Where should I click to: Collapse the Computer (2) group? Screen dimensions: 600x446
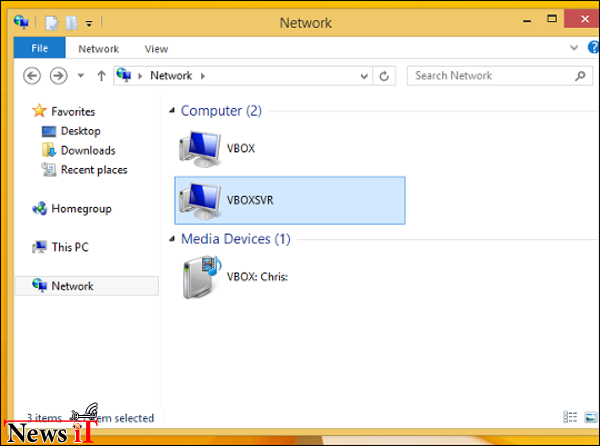click(x=172, y=111)
